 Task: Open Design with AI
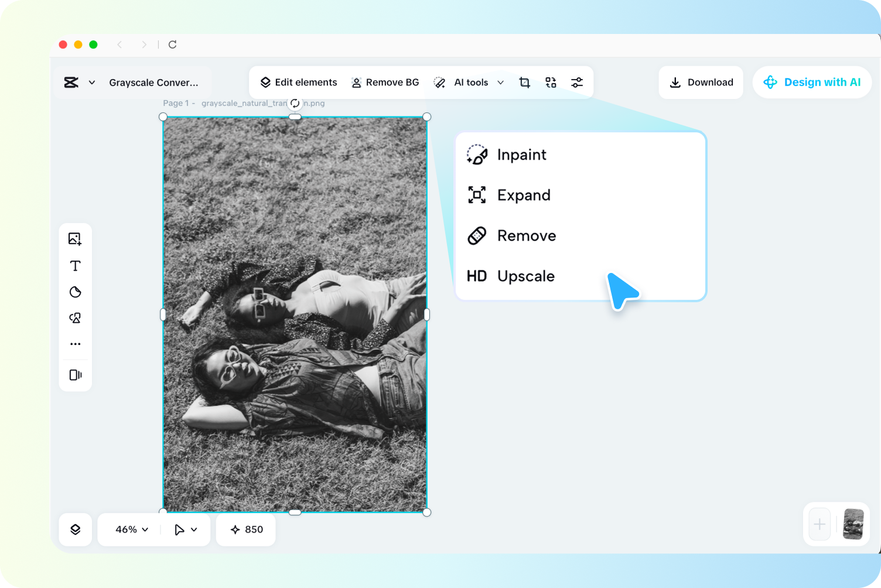[x=812, y=82]
